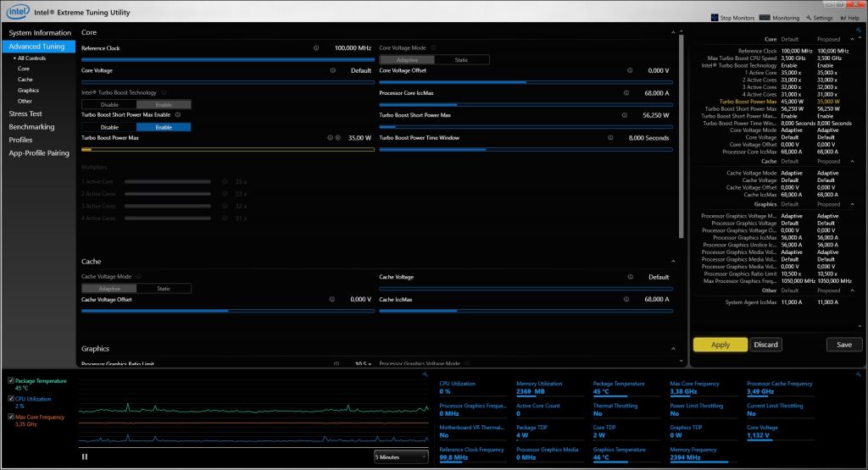Viewport: 868px width, 470px height.
Task: Open Benchmarking page
Action: [x=31, y=127]
